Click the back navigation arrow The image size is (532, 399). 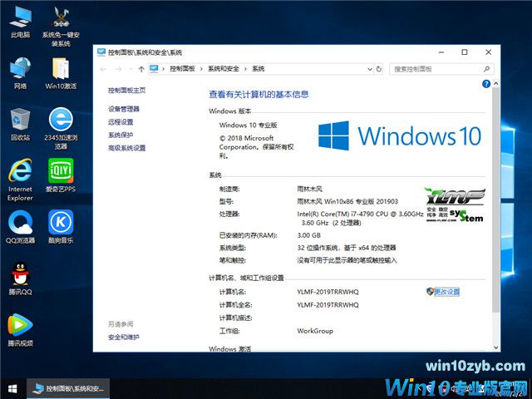[x=103, y=69]
